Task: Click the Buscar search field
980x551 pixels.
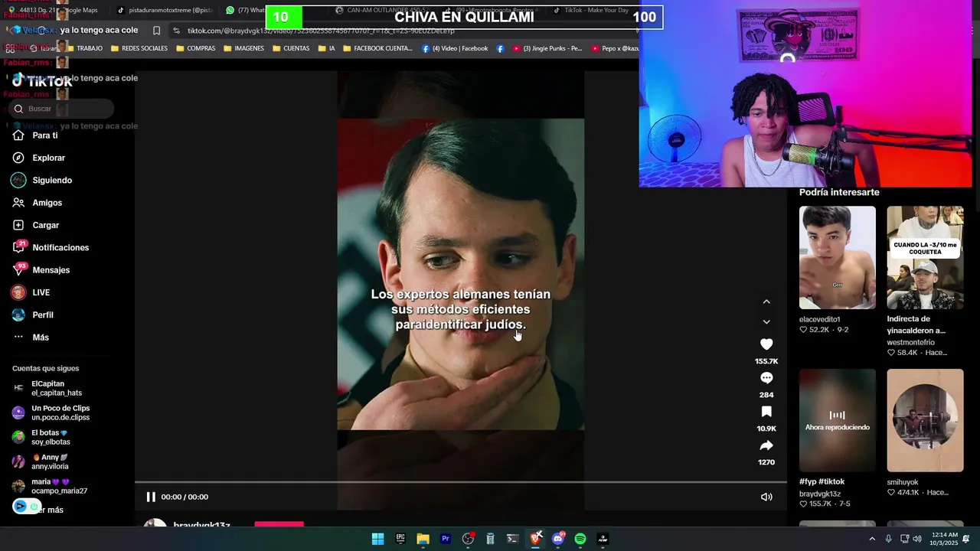Action: coord(63,109)
